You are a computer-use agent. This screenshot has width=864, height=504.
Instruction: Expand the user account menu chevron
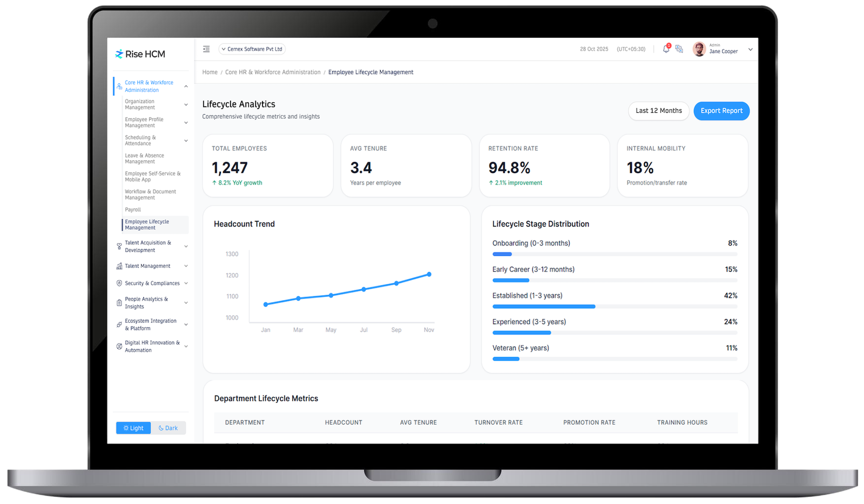tap(750, 50)
